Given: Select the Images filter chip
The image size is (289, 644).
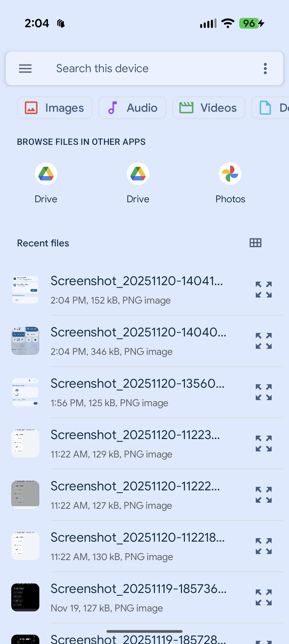Looking at the screenshot, I should [55, 108].
